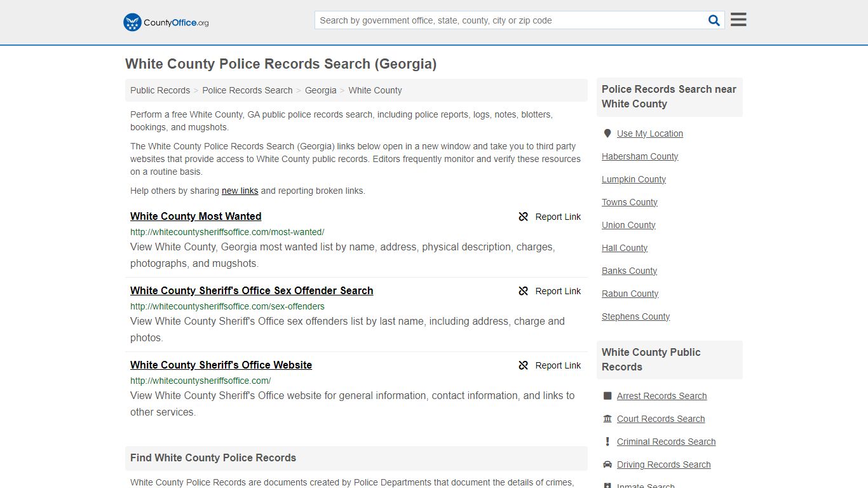Click the Criminal Records exclamation icon
Screen dimensions: 868x488
tap(607, 442)
